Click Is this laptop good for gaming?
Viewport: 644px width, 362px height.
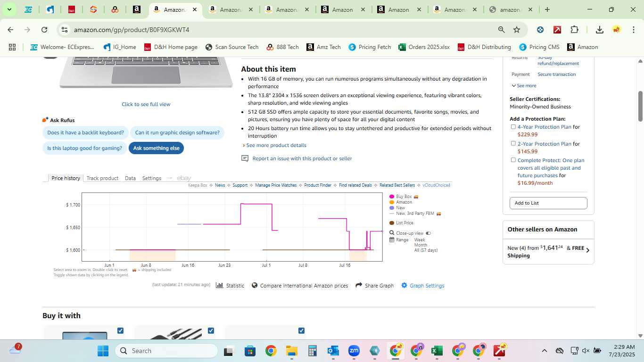pyautogui.click(x=84, y=148)
